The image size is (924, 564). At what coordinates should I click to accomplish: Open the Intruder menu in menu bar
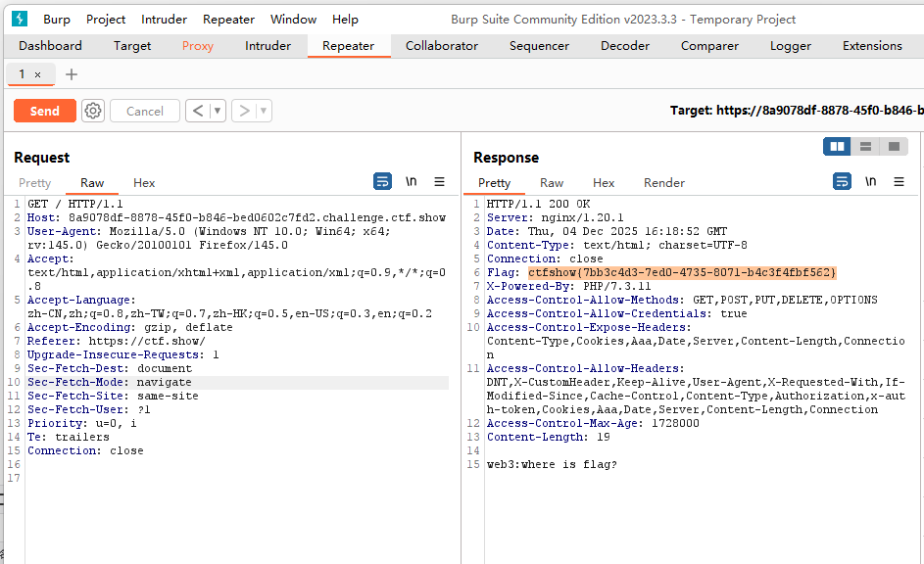click(164, 19)
